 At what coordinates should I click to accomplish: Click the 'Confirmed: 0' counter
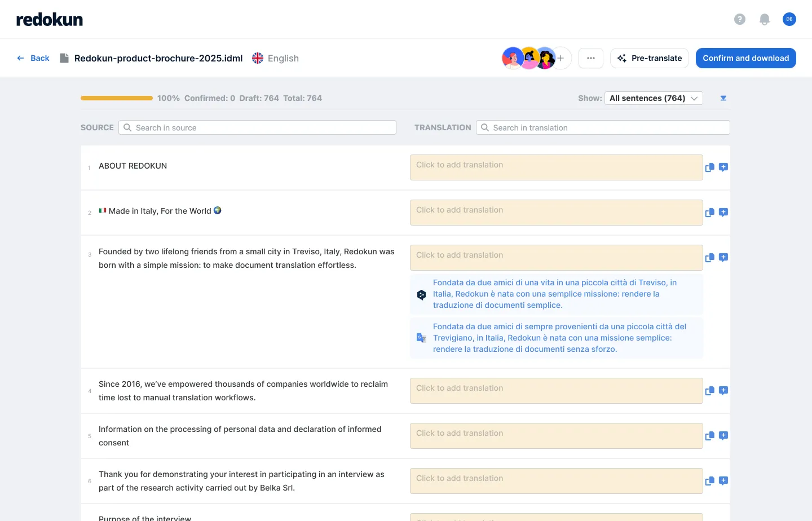pyautogui.click(x=210, y=98)
